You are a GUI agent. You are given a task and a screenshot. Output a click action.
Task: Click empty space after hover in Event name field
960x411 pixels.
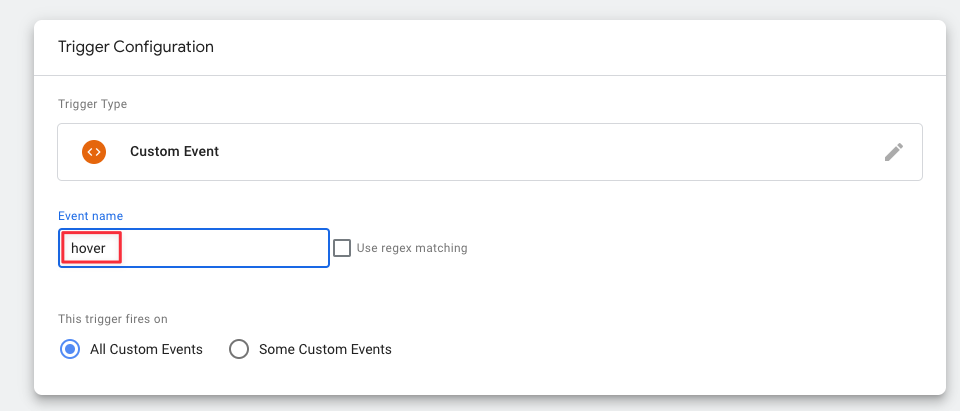point(227,248)
